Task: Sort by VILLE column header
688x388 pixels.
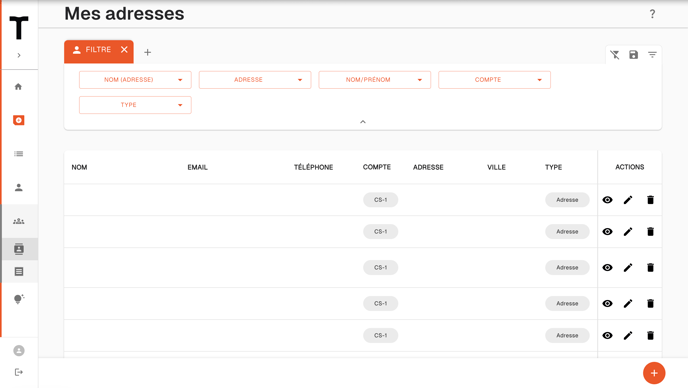Action: click(x=496, y=167)
